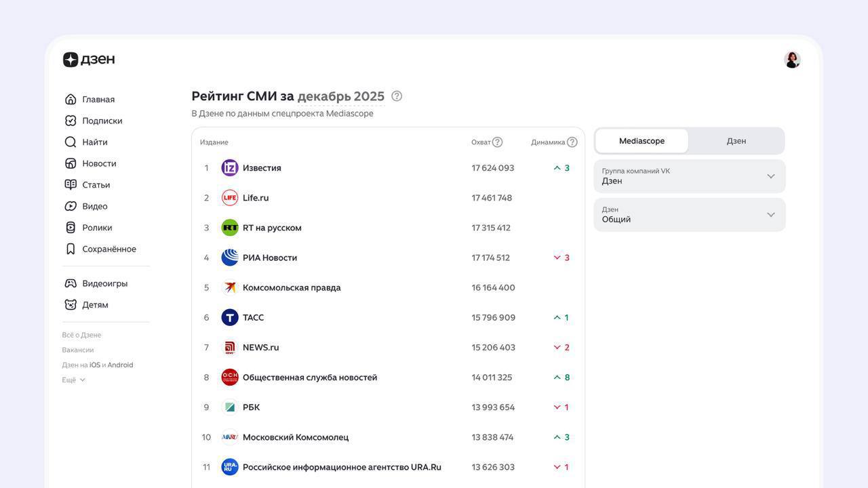The height and width of the screenshot is (488, 868).
Task: Click the ТАСС logo icon
Action: coord(230,318)
